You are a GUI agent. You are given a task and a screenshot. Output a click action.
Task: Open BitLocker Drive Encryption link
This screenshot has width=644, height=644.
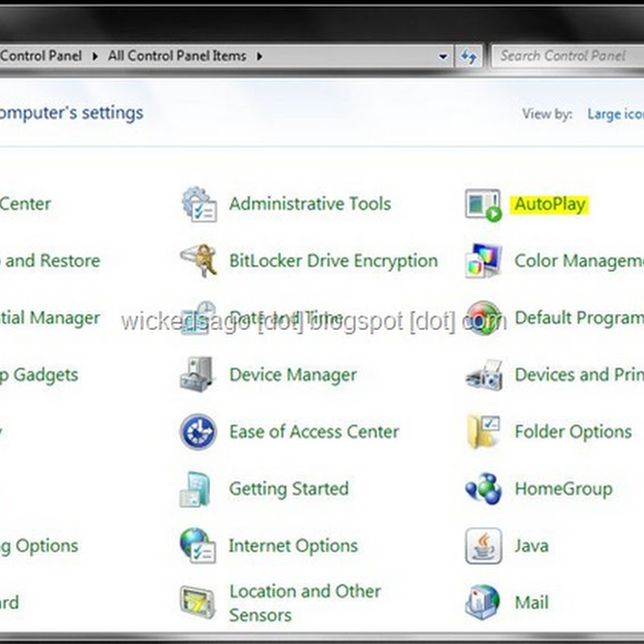pyautogui.click(x=333, y=261)
